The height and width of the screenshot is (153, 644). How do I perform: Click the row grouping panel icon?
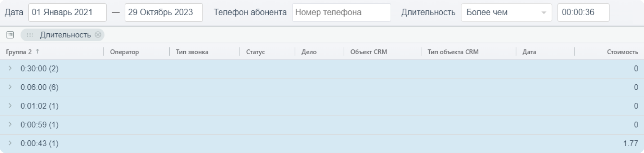(x=10, y=35)
